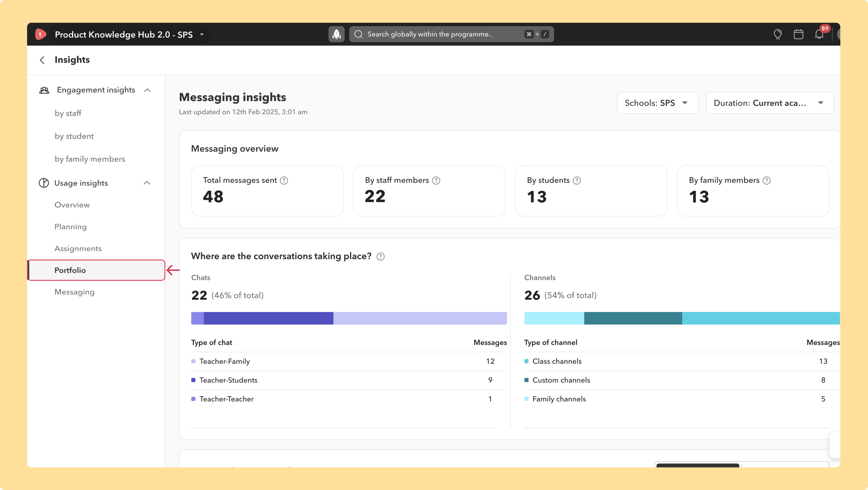Screen dimensions: 868x490
Task: Show help for By family members
Action: pos(767,180)
